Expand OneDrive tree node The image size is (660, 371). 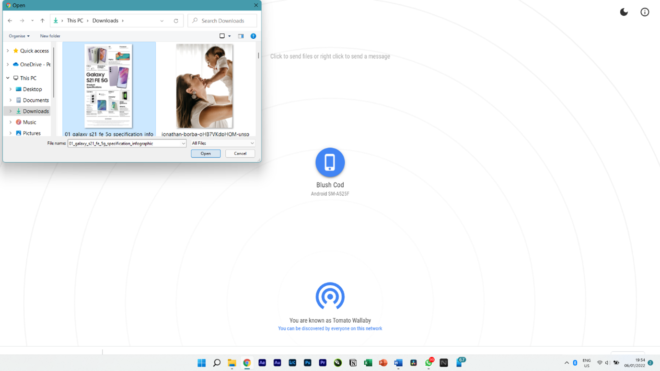[8, 64]
